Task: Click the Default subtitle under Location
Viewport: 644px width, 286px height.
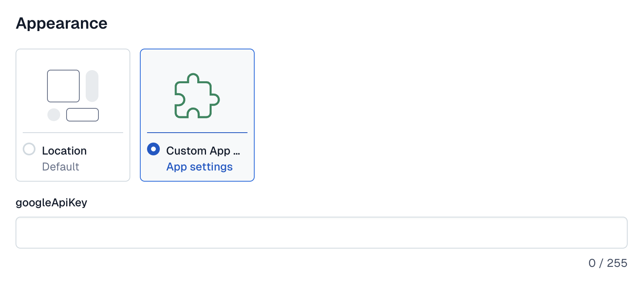Action: pyautogui.click(x=61, y=167)
